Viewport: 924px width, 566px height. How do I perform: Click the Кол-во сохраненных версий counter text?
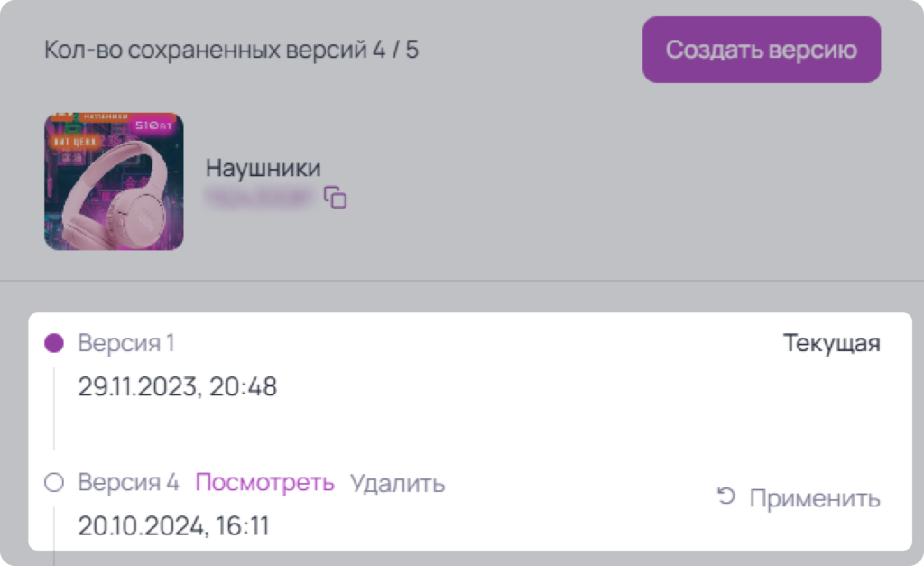[x=232, y=50]
